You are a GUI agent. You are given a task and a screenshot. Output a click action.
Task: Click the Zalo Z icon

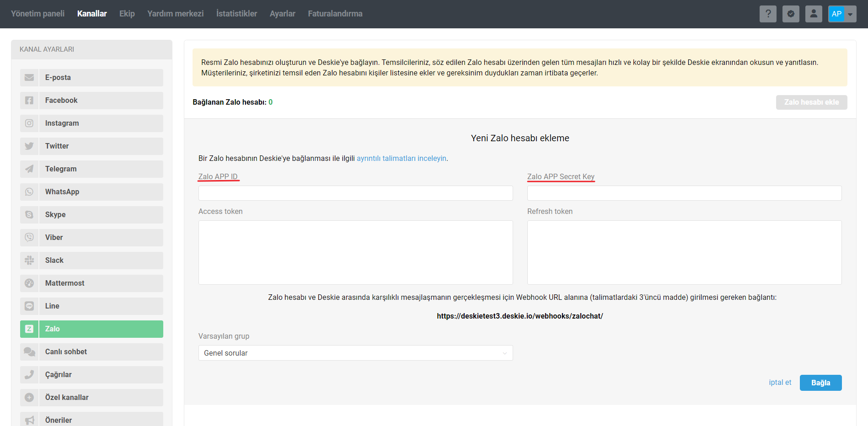pos(29,329)
